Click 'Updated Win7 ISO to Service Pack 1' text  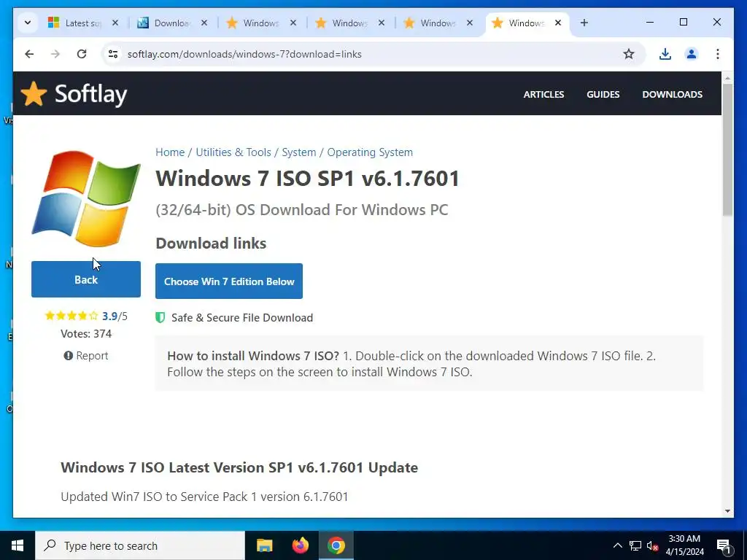[204, 497]
